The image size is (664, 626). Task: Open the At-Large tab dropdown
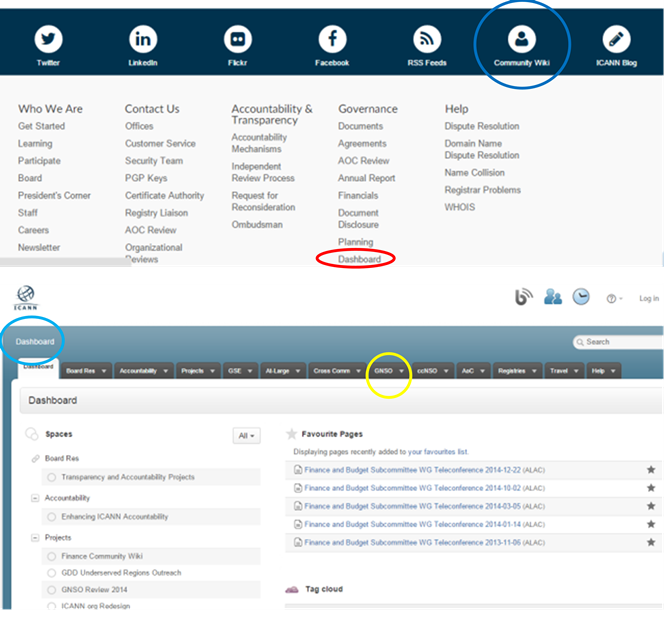click(x=298, y=371)
